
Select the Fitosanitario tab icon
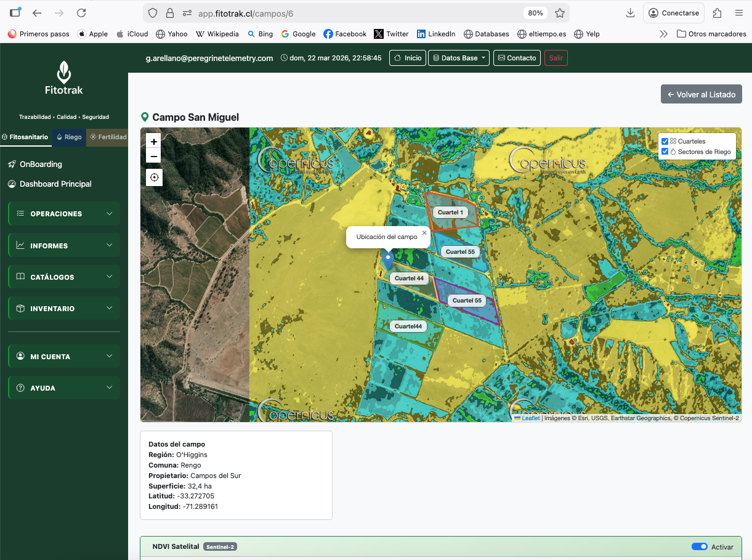6,137
